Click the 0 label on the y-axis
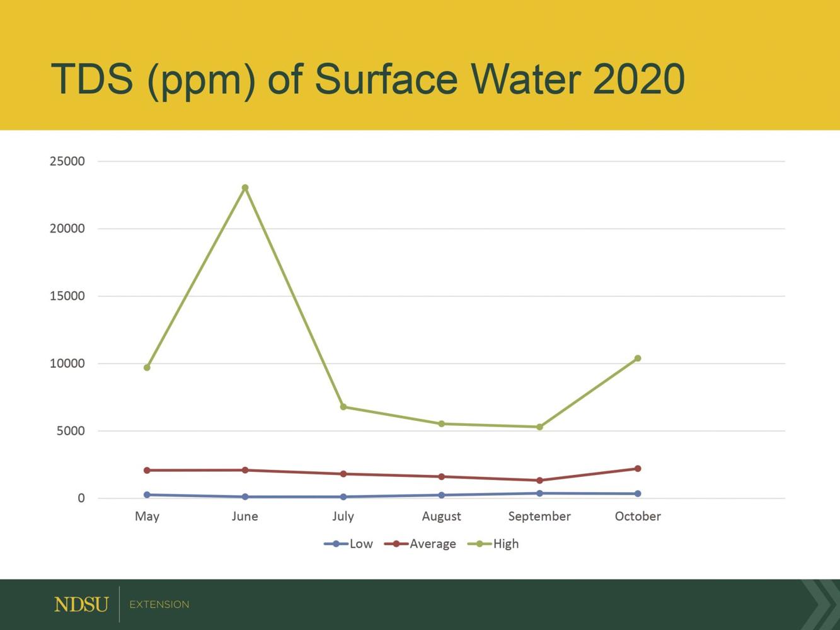840x630 pixels. [x=81, y=497]
